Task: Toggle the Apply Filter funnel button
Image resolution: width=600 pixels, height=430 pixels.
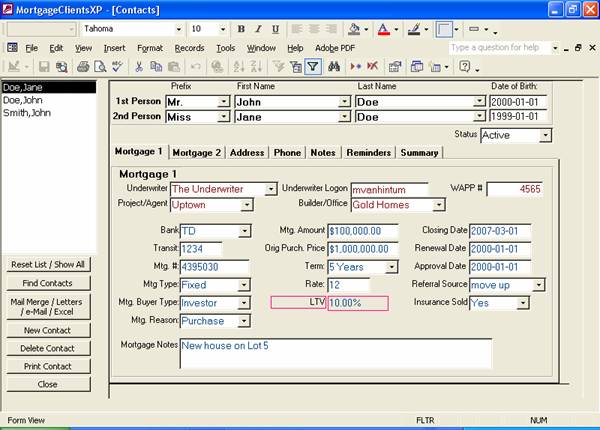Action: click(x=313, y=67)
